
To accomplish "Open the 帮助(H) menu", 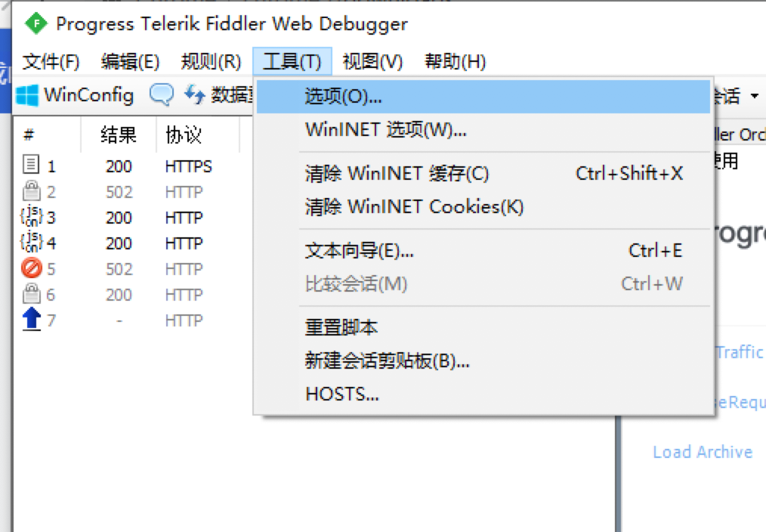I will tap(456, 62).
